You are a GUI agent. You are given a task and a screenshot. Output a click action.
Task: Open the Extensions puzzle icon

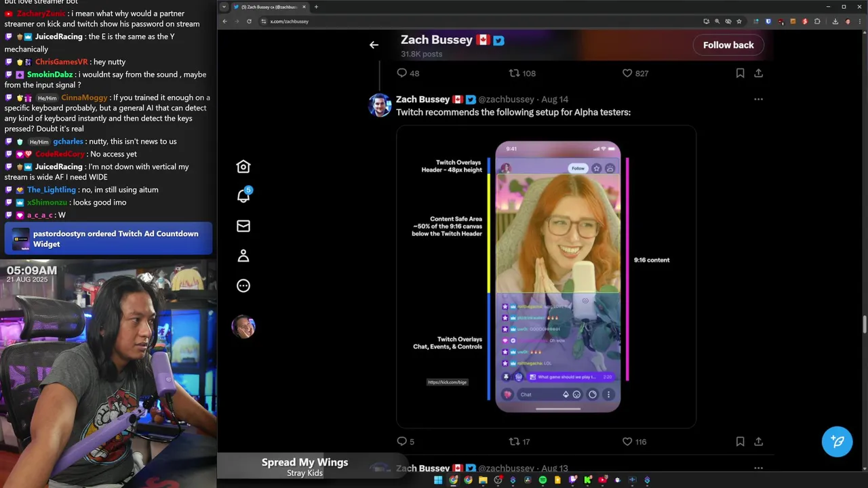[x=817, y=21]
